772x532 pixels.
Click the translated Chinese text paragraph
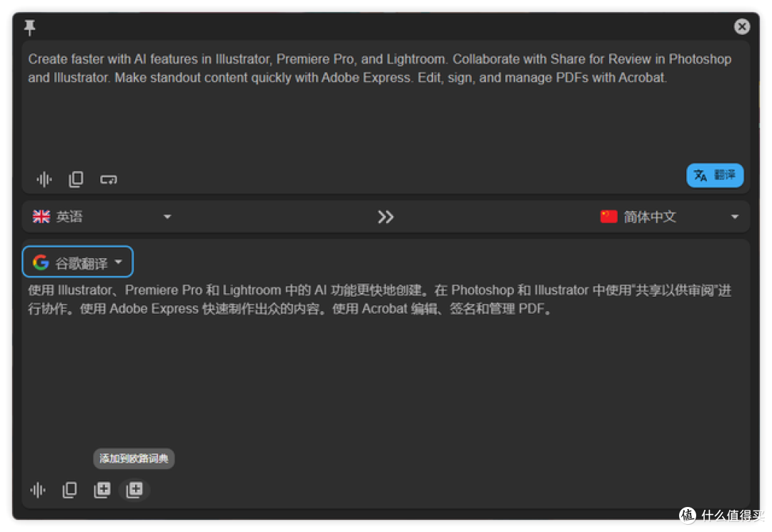pos(379,300)
